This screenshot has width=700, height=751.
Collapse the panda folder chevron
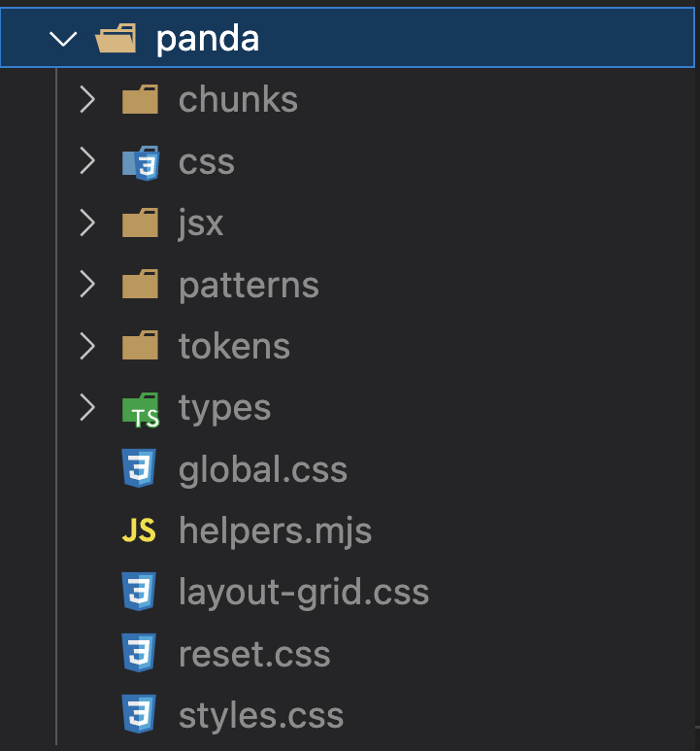pyautogui.click(x=64, y=39)
